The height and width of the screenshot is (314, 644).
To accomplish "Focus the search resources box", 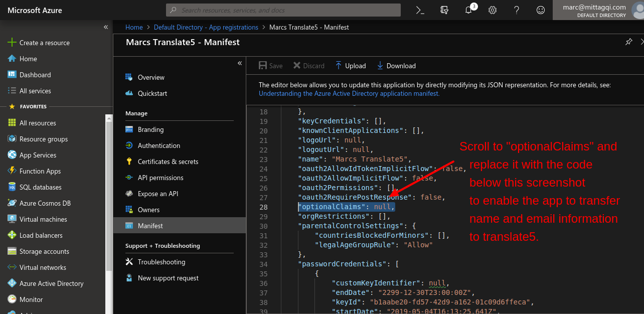I will click(283, 10).
